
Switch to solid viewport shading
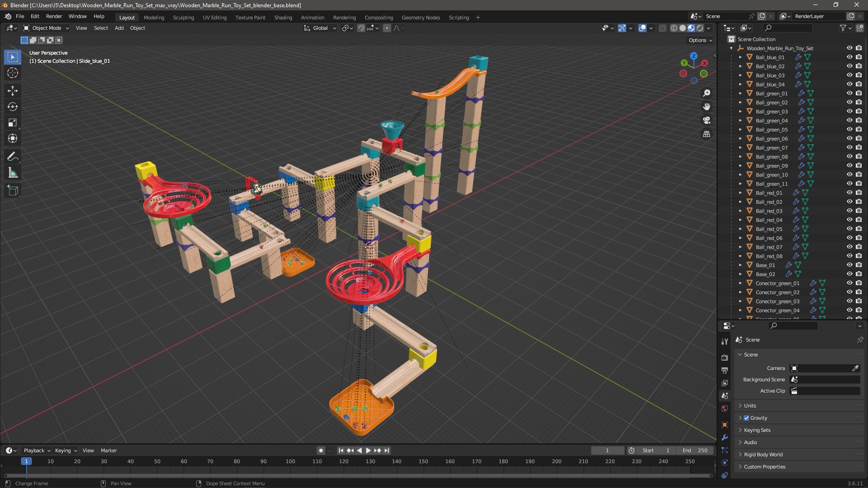pos(683,28)
